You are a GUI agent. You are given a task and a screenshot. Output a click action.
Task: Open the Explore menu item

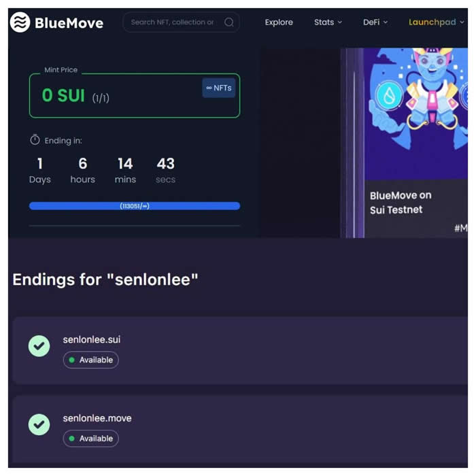(x=279, y=22)
